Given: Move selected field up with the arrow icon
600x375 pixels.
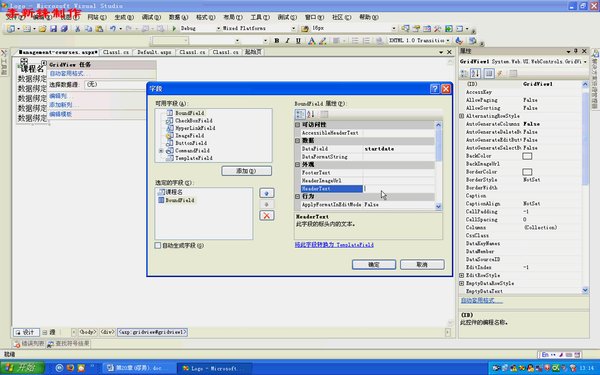Looking at the screenshot, I should tap(267, 193).
